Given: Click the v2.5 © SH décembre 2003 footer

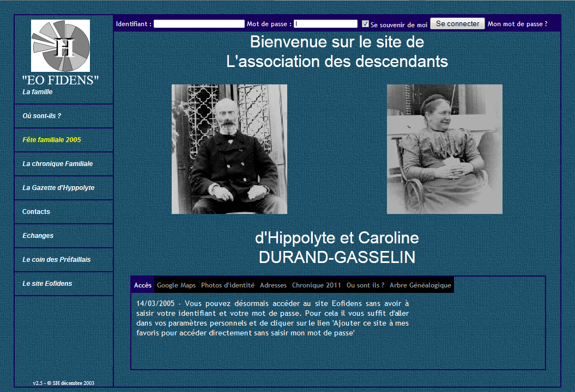Looking at the screenshot, I should [63, 383].
